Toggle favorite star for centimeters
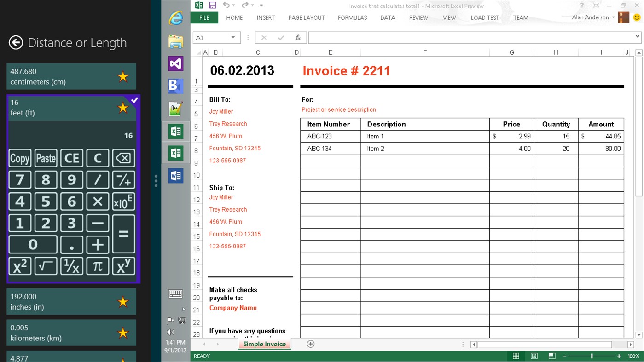Viewport: 644px width, 362px height. [123, 76]
